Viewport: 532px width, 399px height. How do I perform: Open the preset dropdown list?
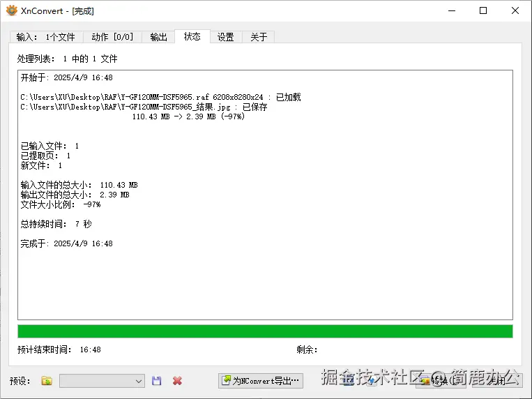(x=102, y=381)
